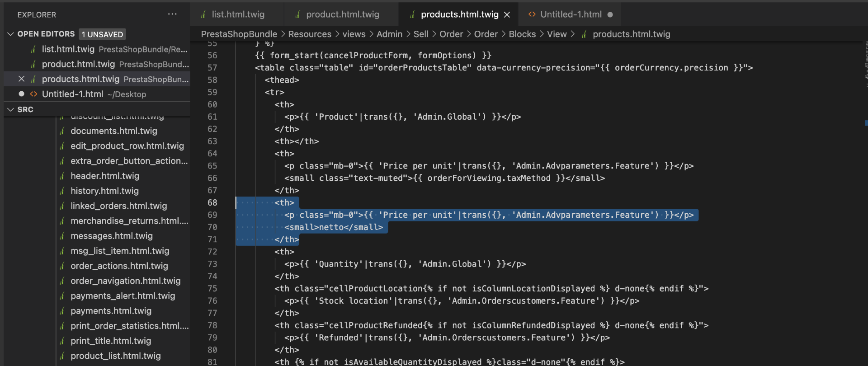Place cursor on 'netto' text in line 70
868x366 pixels.
pos(331,227)
